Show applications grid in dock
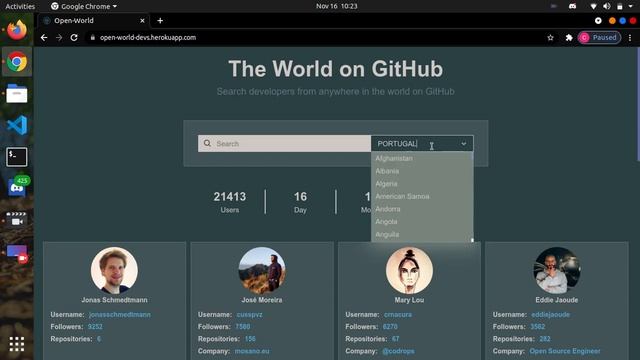The image size is (640, 360). [17, 344]
